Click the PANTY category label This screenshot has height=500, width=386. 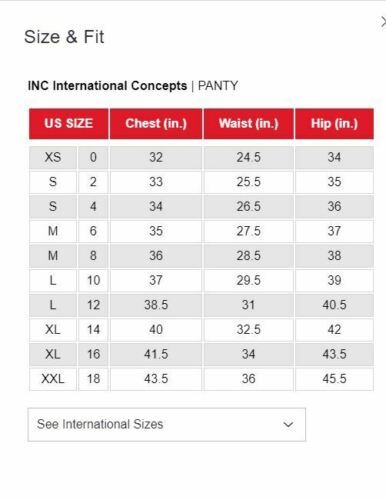point(218,86)
